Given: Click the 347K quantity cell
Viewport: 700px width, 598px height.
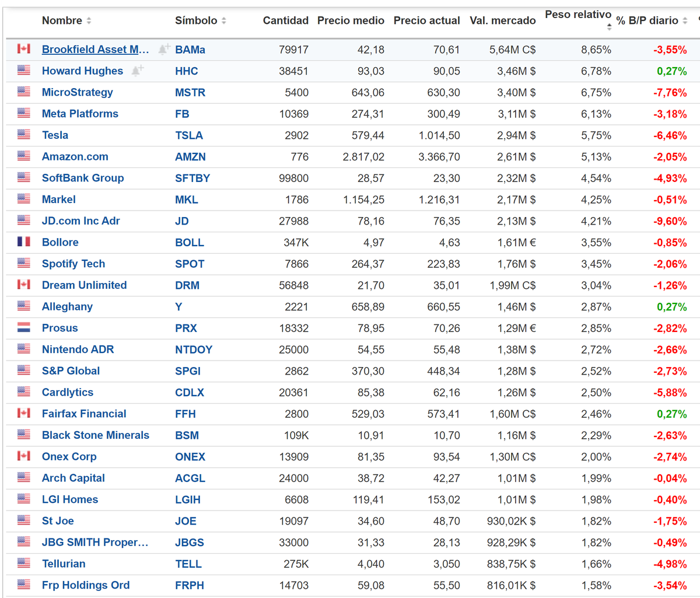Looking at the screenshot, I should [296, 243].
